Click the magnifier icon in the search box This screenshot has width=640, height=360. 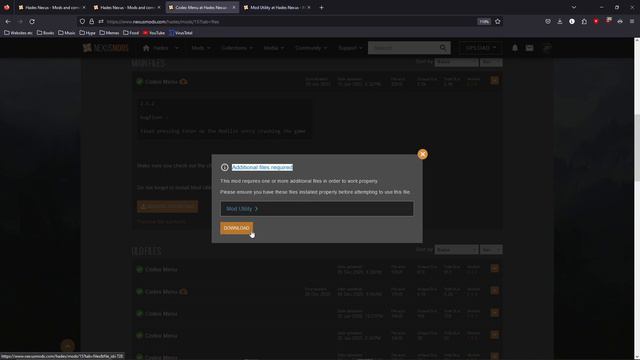(443, 48)
